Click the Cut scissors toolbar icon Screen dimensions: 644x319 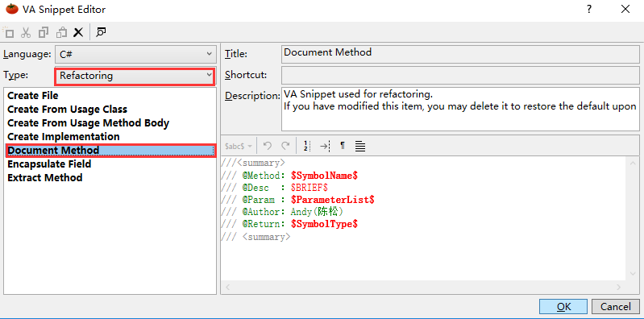[26, 32]
